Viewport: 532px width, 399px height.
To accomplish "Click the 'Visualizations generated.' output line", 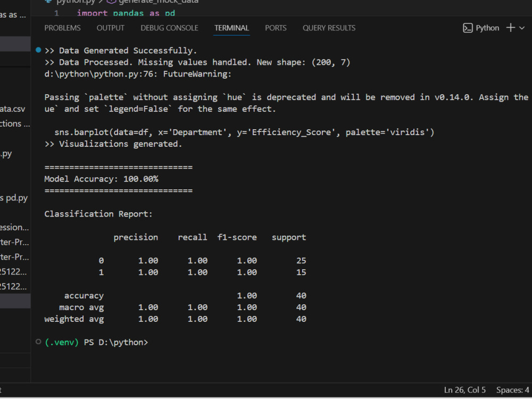I will [113, 144].
